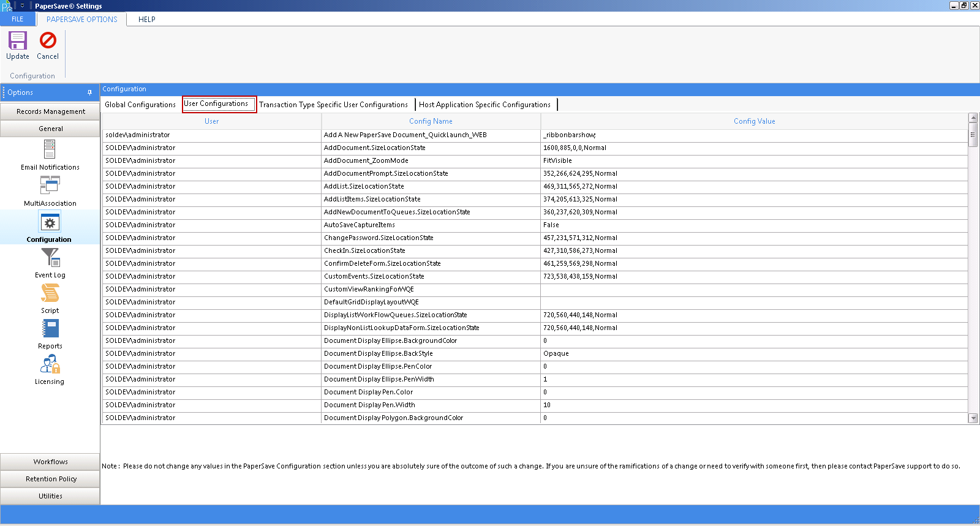
Task: Expand the Workflows section
Action: (x=50, y=462)
